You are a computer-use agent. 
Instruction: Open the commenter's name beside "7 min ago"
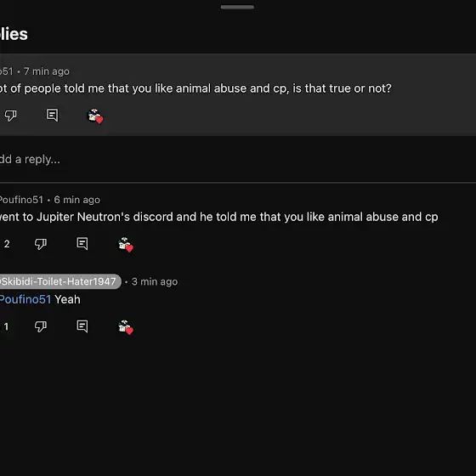click(x=7, y=71)
